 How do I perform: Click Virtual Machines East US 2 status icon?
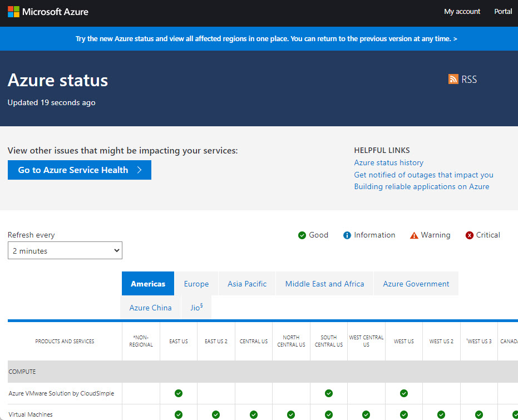216,414
